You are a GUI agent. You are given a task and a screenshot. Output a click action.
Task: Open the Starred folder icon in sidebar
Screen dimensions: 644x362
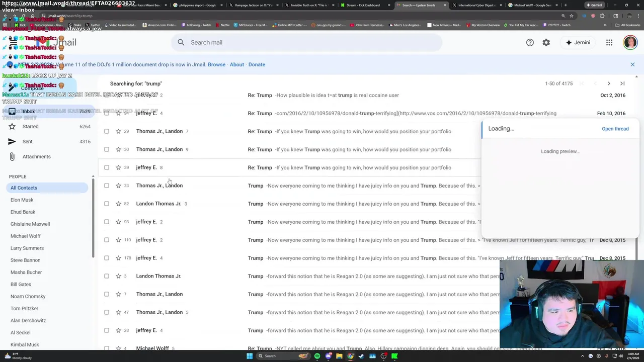(x=12, y=127)
